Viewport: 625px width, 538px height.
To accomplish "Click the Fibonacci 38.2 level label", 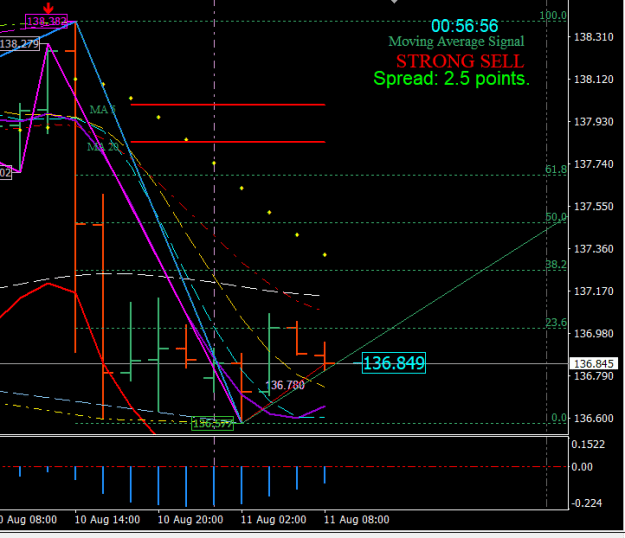I will pyautogui.click(x=556, y=264).
